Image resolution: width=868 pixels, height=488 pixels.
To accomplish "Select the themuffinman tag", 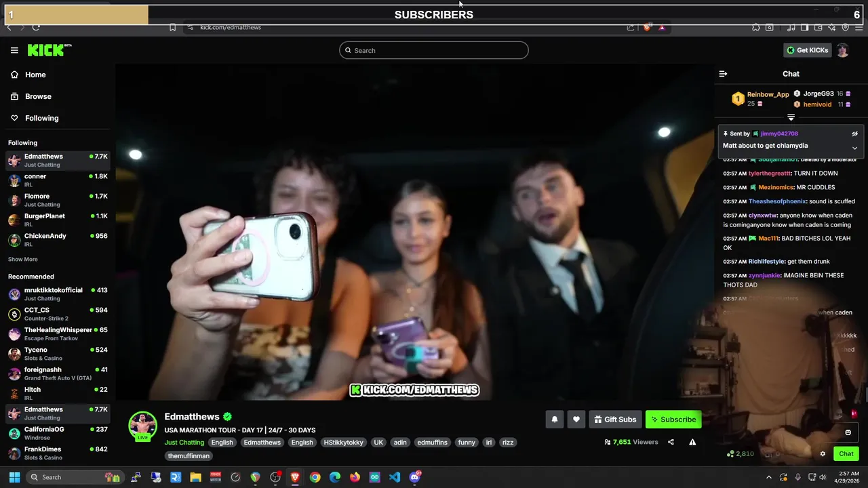I will click(189, 456).
